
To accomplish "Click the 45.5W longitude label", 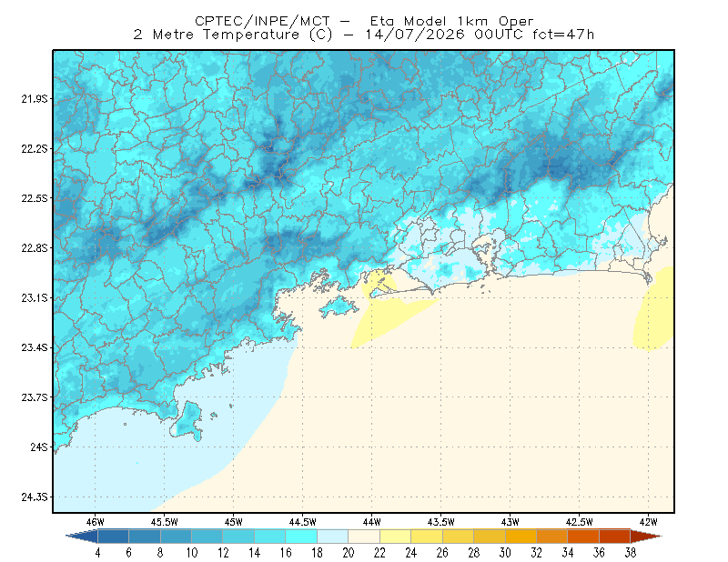I will 165,522.
